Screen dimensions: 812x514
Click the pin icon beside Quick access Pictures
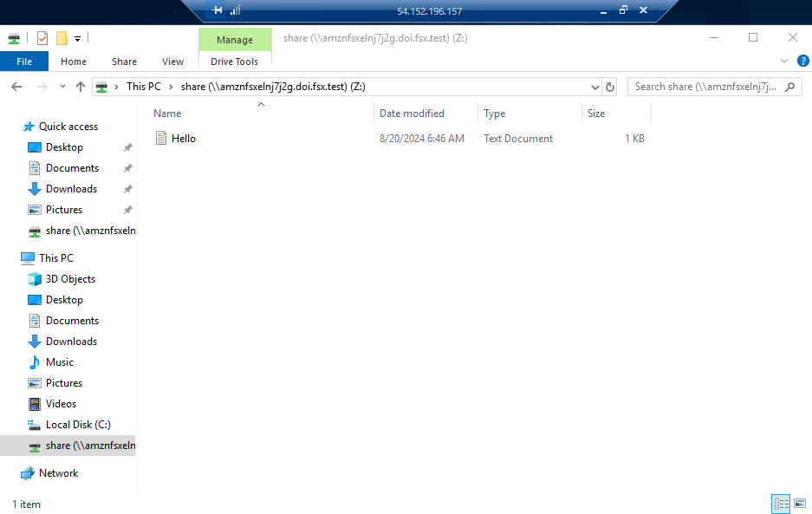[128, 210]
